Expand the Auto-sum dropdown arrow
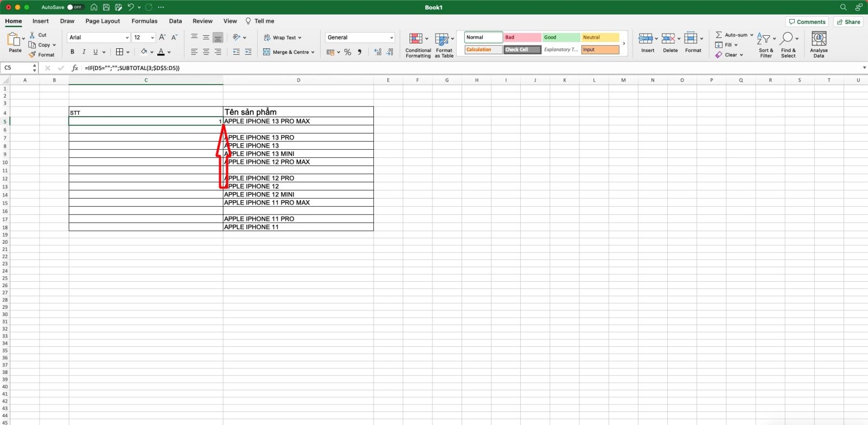The width and height of the screenshot is (868, 425). pyautogui.click(x=751, y=35)
